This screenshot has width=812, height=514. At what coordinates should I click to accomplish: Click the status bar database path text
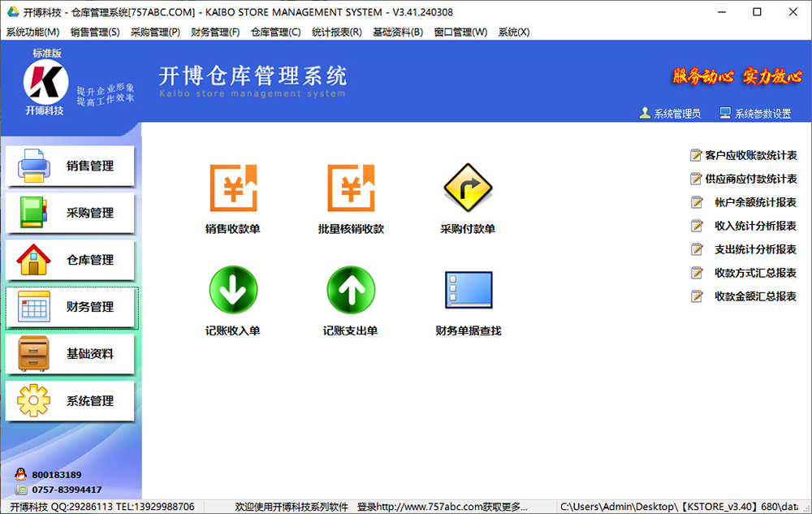(x=679, y=507)
